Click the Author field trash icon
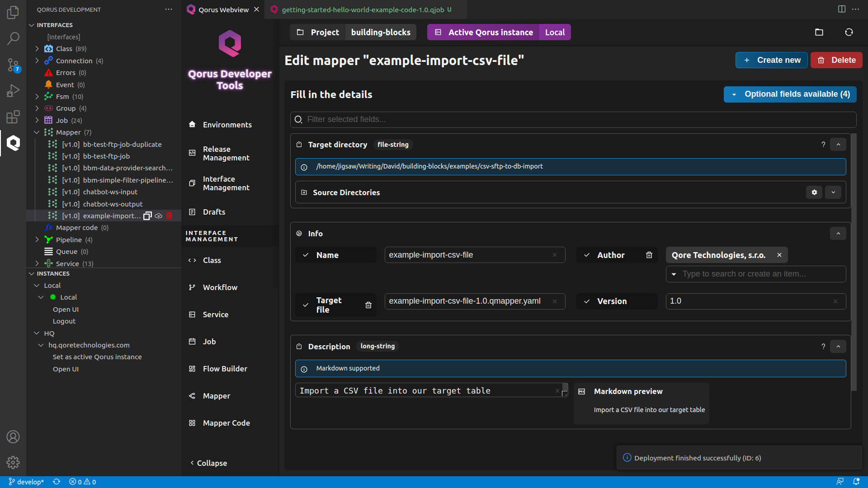The height and width of the screenshot is (488, 868). (649, 255)
